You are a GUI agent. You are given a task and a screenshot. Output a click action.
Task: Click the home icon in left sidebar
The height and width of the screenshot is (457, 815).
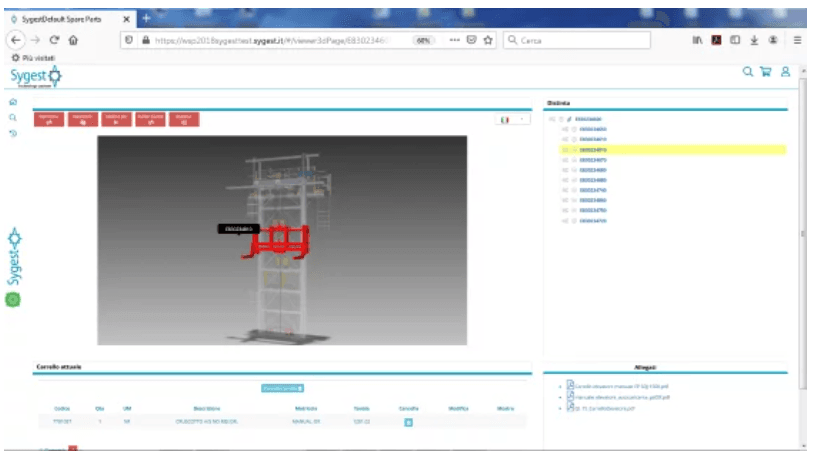click(12, 102)
